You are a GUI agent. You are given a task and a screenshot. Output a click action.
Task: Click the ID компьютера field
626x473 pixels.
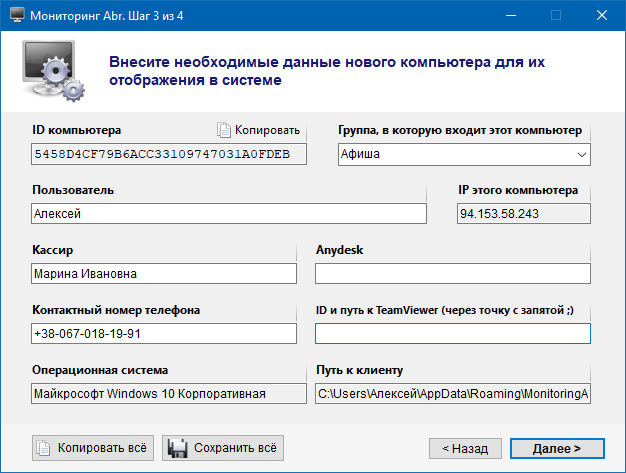point(169,154)
